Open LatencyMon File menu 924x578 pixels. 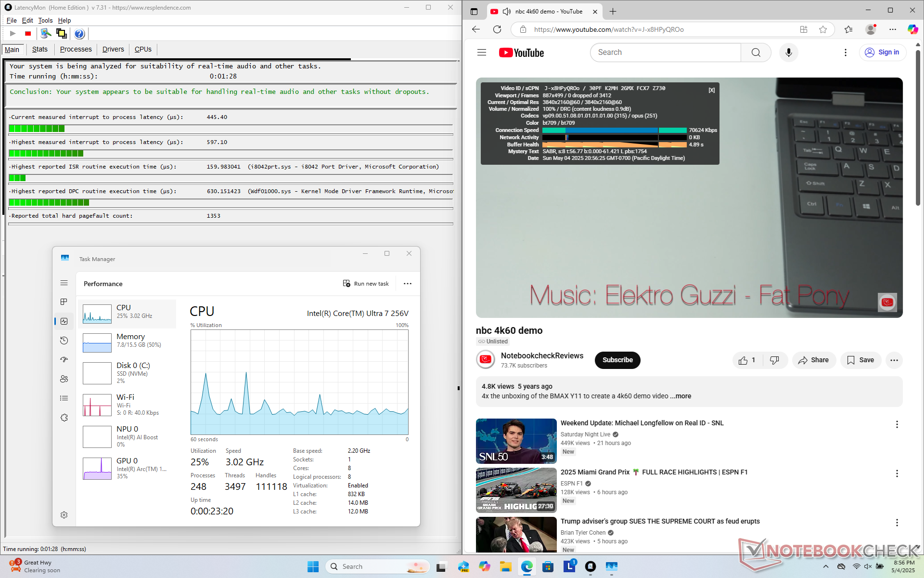(x=12, y=20)
